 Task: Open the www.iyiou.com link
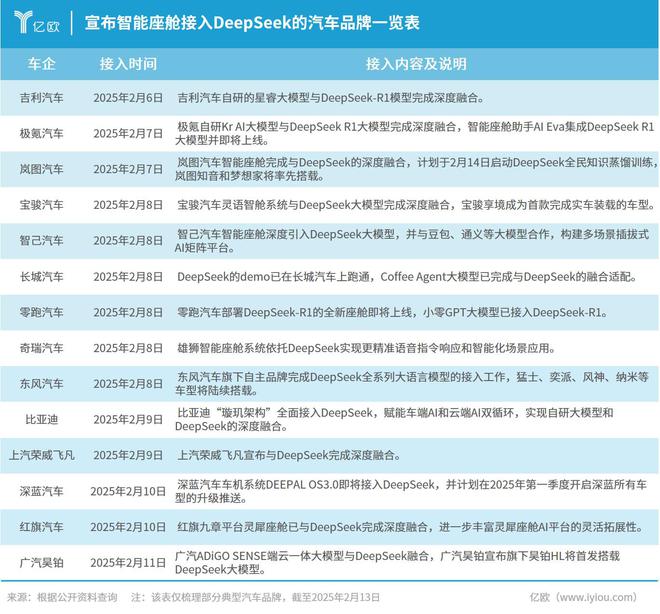click(583, 597)
